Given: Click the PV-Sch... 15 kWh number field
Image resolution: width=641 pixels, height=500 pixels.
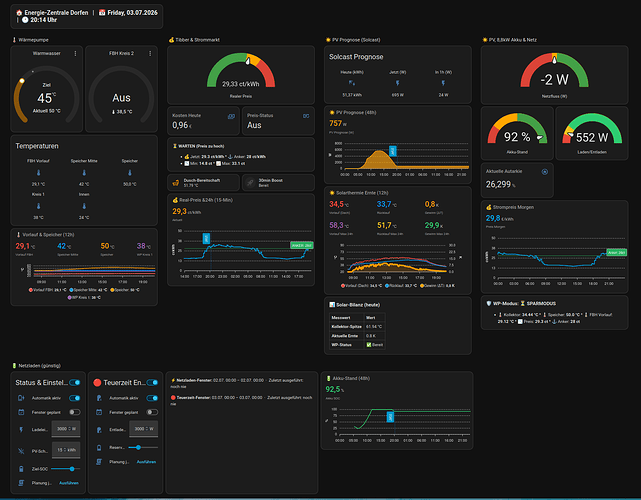Looking at the screenshot, I should (x=66, y=450).
